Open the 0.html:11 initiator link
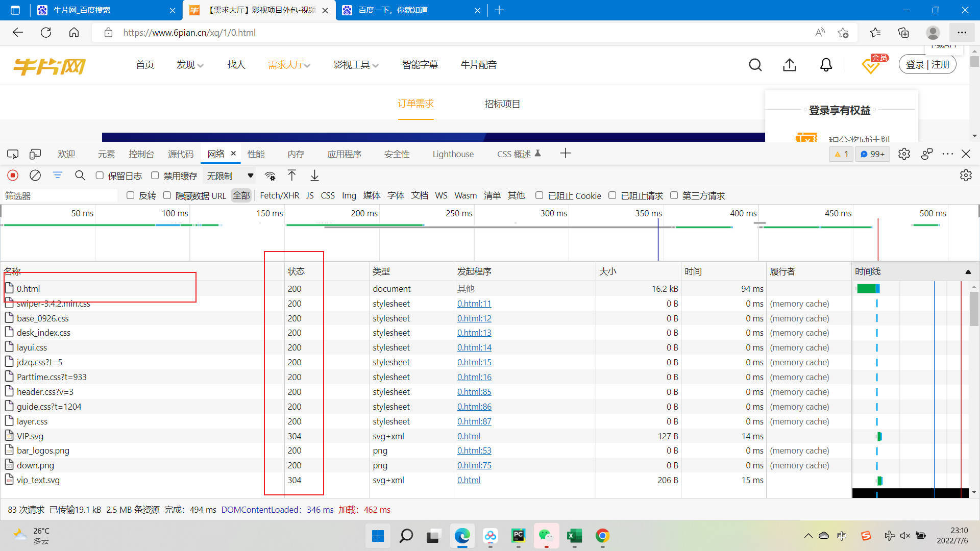This screenshot has height=551, width=980. pos(474,304)
